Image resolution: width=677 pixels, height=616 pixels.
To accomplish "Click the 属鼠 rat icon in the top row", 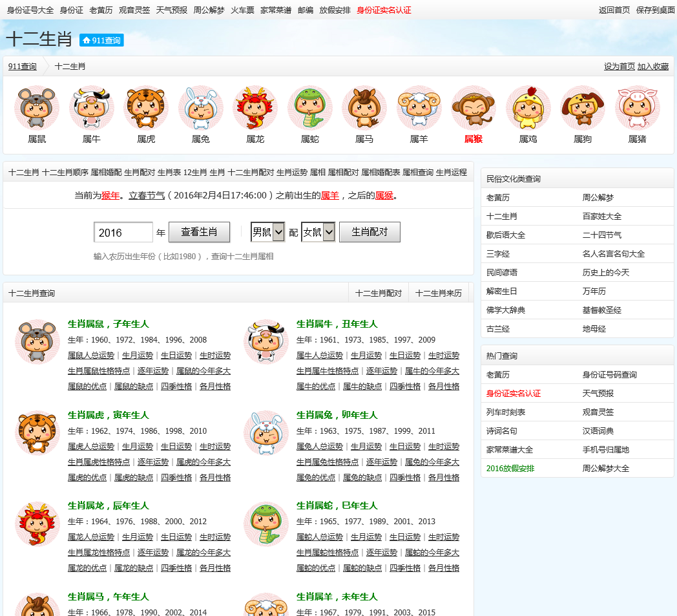I will click(x=37, y=107).
